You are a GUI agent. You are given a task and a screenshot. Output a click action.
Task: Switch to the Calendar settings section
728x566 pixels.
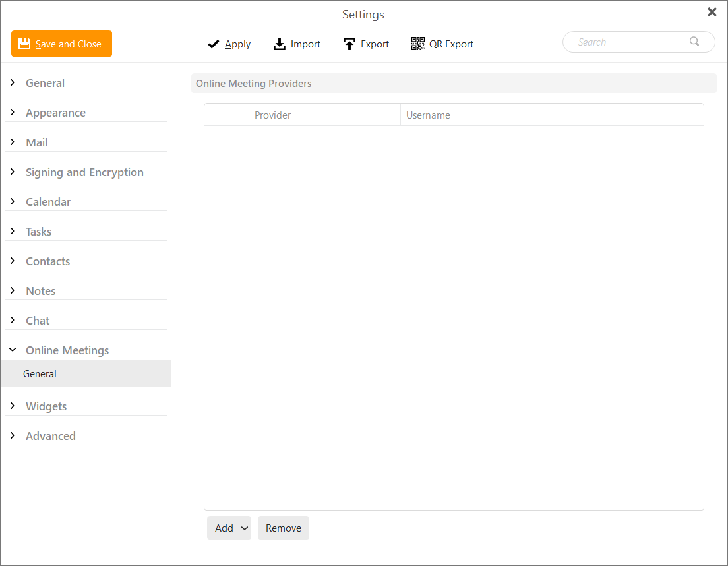(x=48, y=201)
